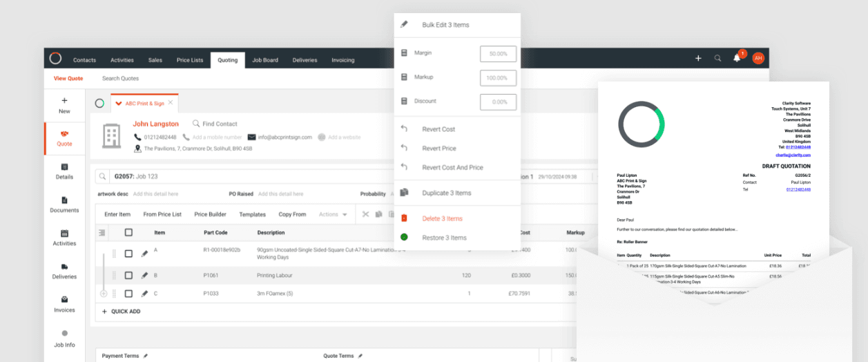Viewport: 868px width, 362px height.
Task: Click the Margin percentage field
Action: tap(498, 53)
